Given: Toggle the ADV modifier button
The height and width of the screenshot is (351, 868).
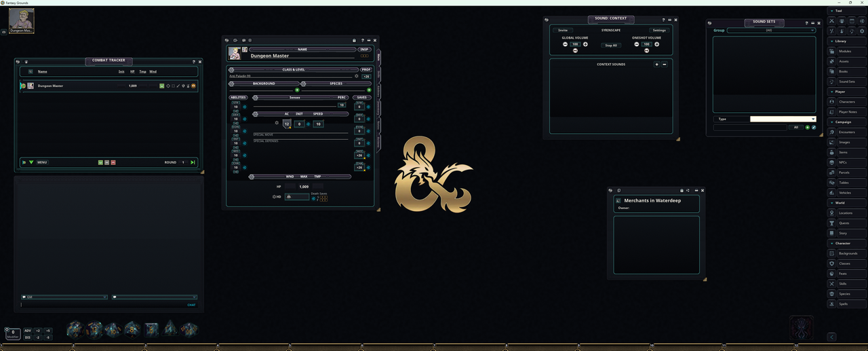Looking at the screenshot, I should pyautogui.click(x=28, y=331).
